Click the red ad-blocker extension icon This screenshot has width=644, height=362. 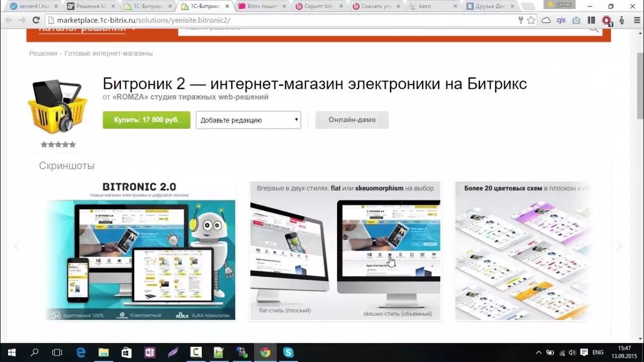coord(607,21)
